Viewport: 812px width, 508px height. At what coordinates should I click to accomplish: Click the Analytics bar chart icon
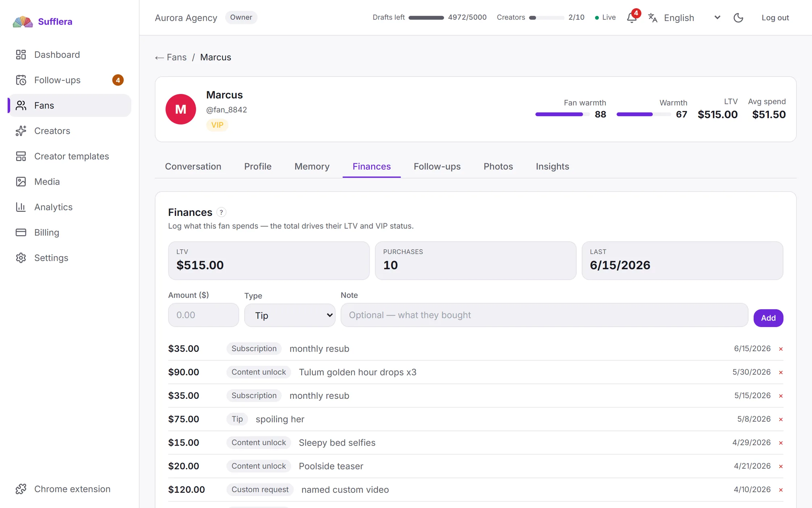click(x=21, y=207)
